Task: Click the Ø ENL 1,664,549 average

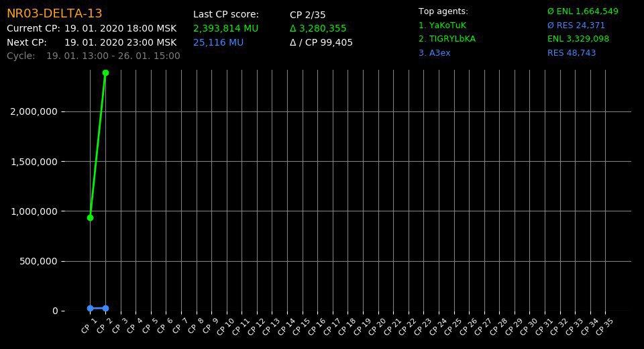Action: 583,11
